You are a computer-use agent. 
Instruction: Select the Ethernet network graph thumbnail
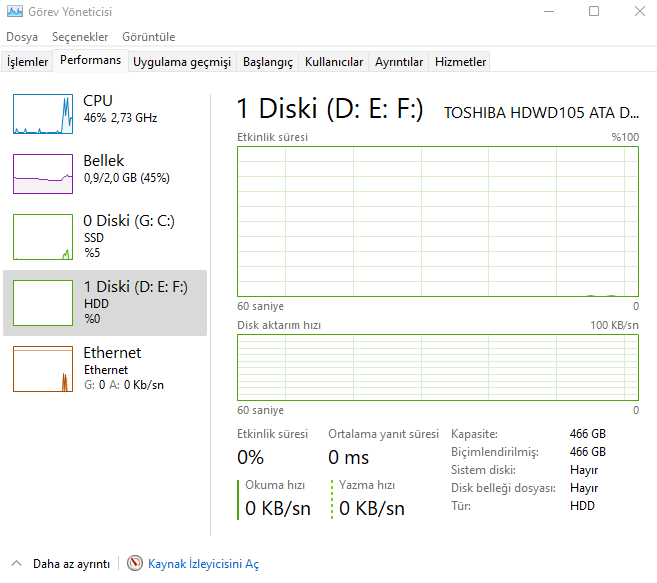click(x=43, y=368)
